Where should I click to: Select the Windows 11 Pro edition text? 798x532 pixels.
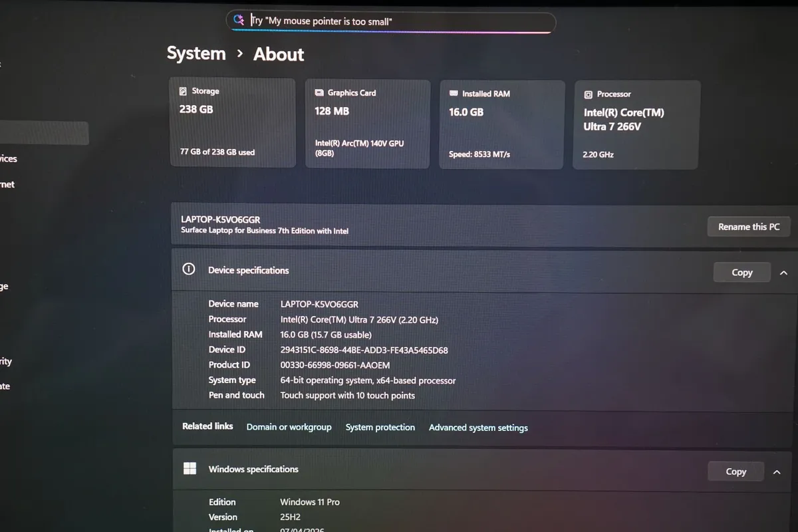point(310,502)
